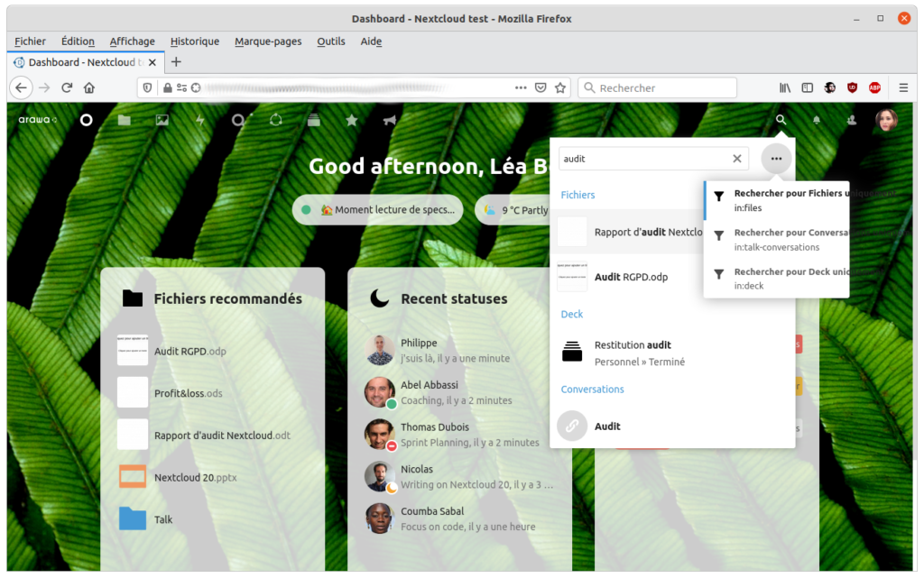Open the Marque-pages menu

pyautogui.click(x=268, y=41)
